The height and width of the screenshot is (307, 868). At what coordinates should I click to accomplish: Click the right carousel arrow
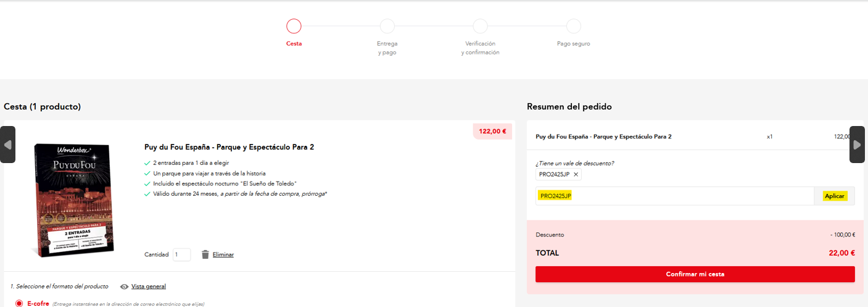(x=857, y=145)
